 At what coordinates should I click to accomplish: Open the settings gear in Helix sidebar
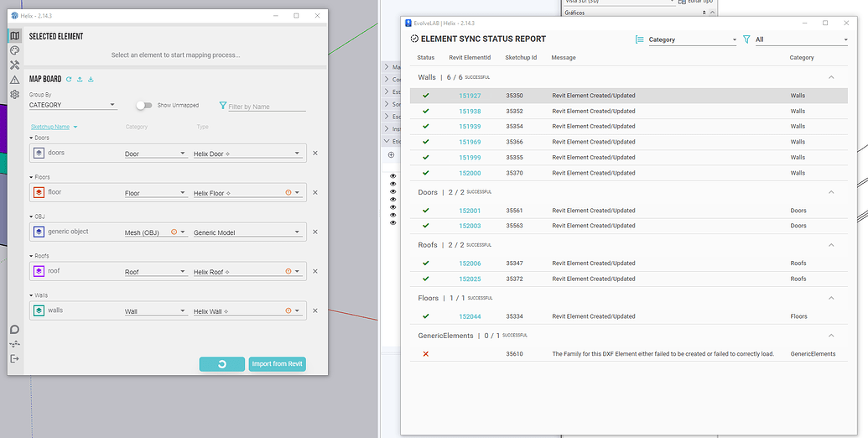pyautogui.click(x=14, y=94)
